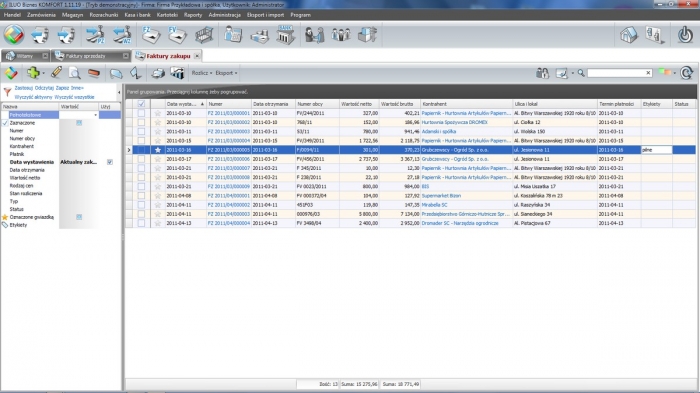The image size is (700, 393).
Task: Tick the checkbox for invoice FZ 2011/03/000001
Action: 141,113
